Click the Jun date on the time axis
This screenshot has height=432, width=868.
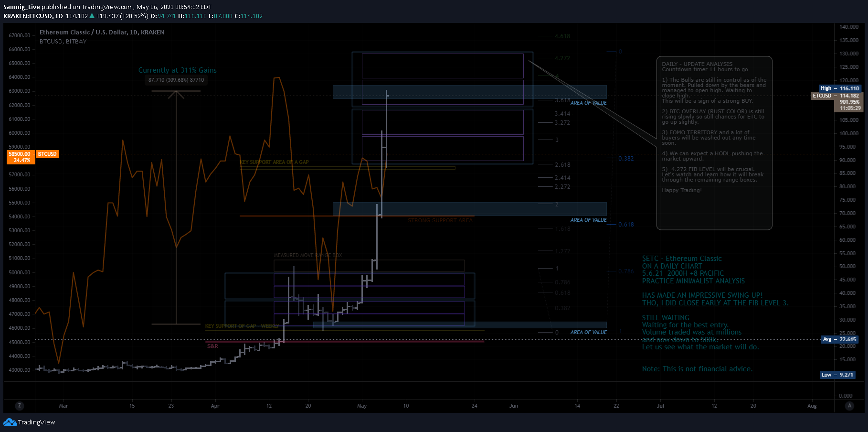(514, 406)
